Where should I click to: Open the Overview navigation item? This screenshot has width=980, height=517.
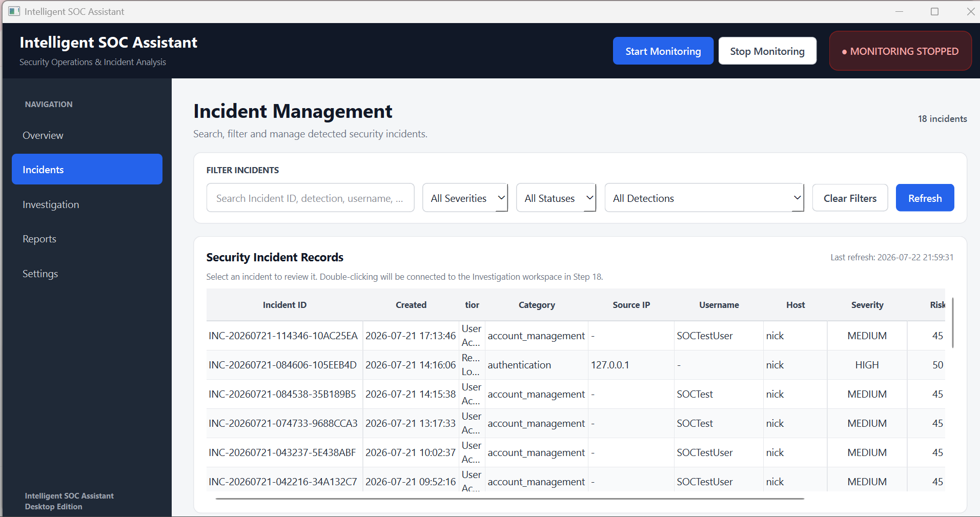pyautogui.click(x=87, y=135)
